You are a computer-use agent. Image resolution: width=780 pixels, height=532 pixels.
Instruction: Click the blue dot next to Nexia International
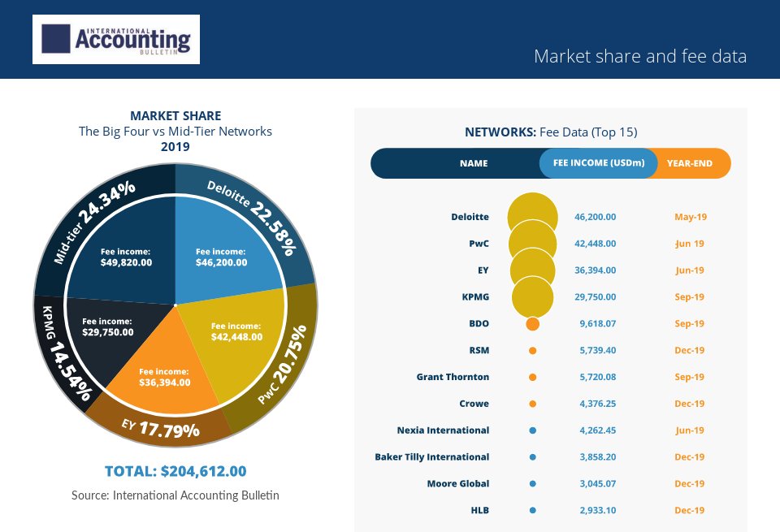pos(533,430)
